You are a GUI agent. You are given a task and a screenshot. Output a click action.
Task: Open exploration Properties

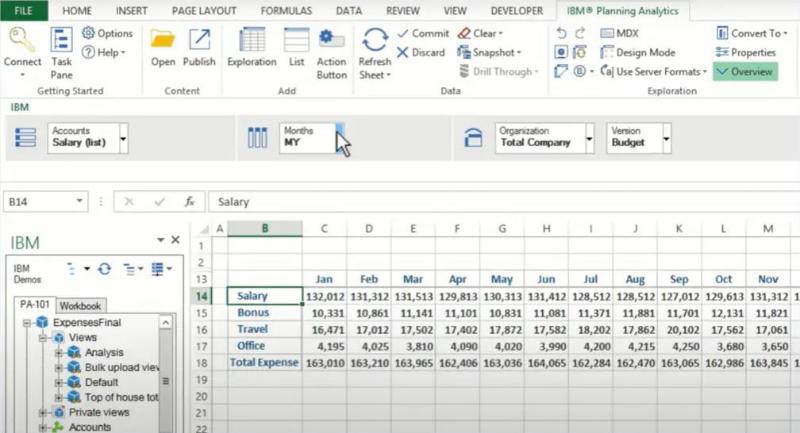(745, 53)
